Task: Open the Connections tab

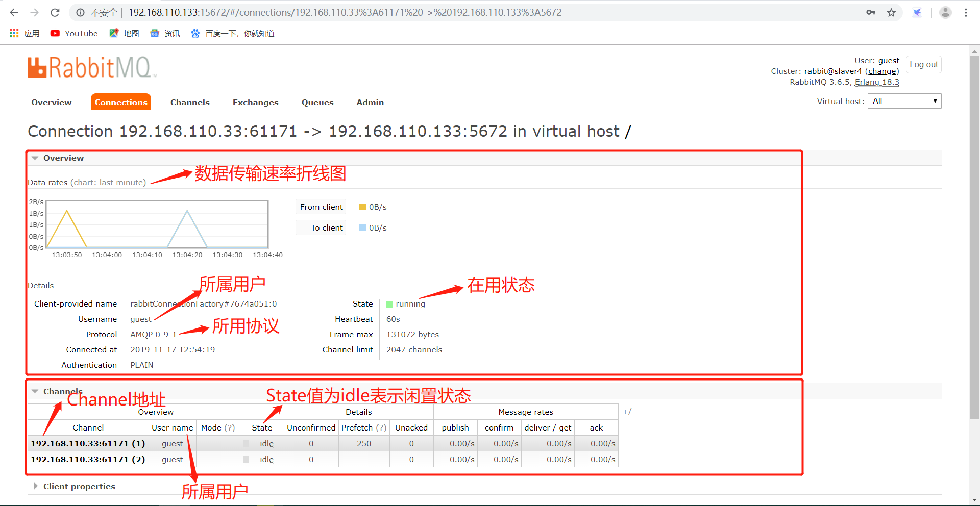Action: click(121, 102)
